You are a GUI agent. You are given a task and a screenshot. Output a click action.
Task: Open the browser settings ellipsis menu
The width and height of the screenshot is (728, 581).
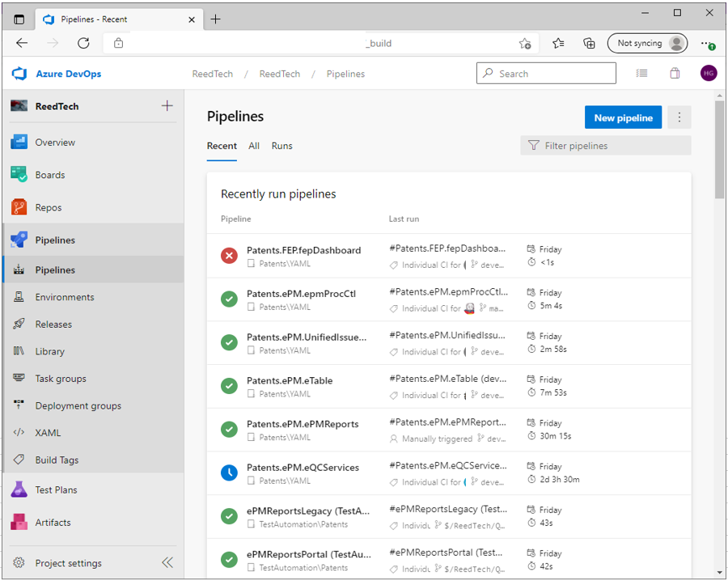coord(706,44)
